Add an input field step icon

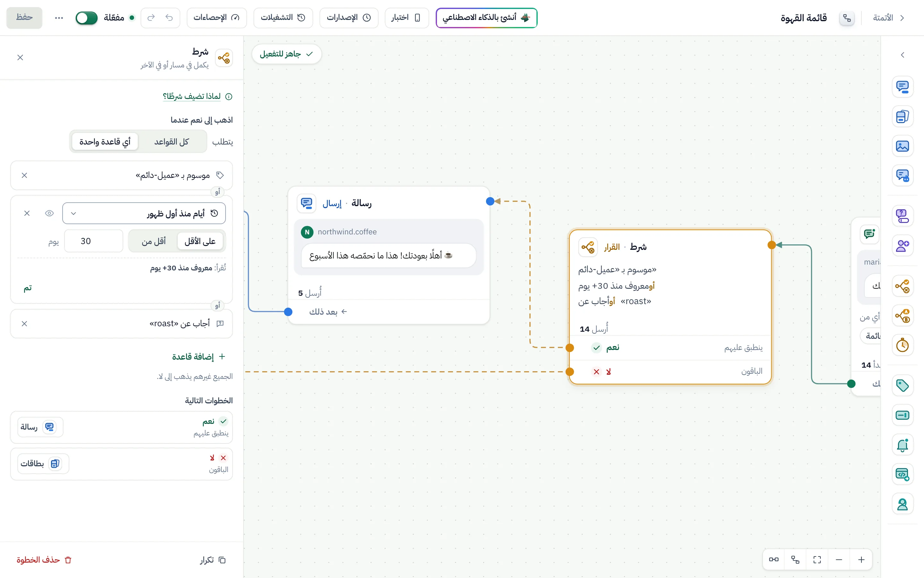click(902, 415)
